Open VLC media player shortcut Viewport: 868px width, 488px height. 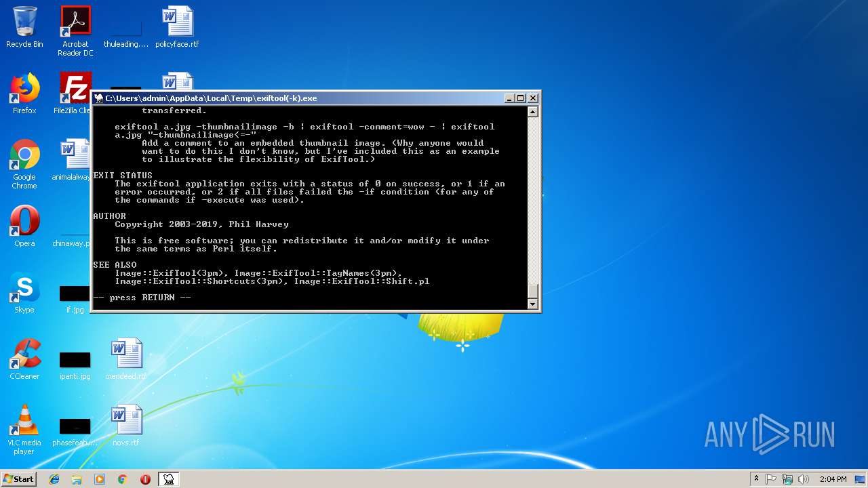coord(24,430)
